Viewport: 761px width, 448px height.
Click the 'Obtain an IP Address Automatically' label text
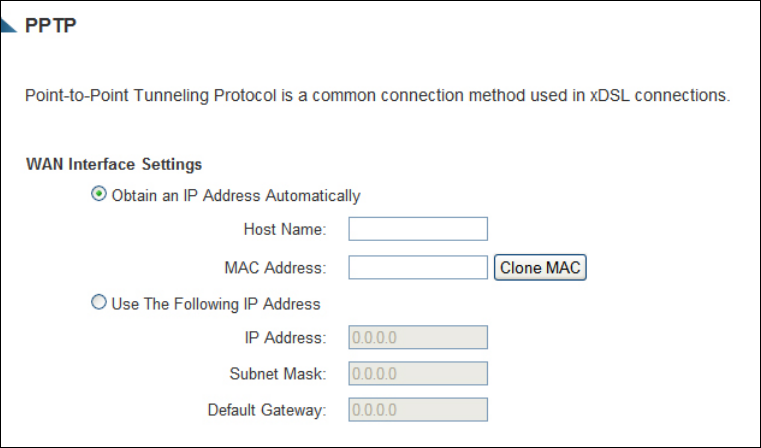click(236, 196)
